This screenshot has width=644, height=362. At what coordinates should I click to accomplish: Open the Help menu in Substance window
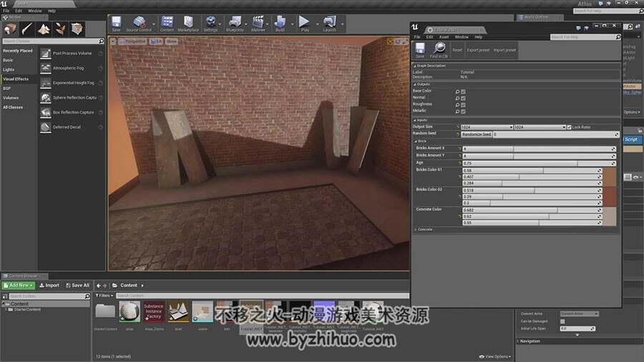click(x=479, y=37)
